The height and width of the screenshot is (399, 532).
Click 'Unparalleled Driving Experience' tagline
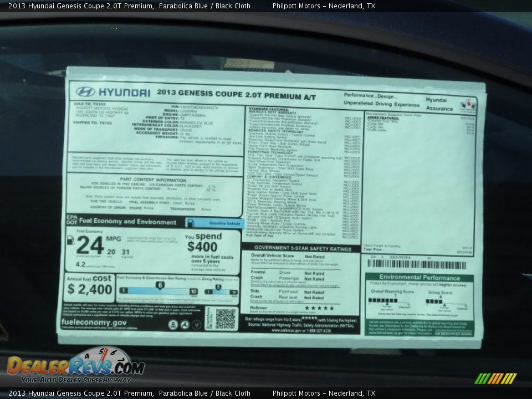click(381, 104)
